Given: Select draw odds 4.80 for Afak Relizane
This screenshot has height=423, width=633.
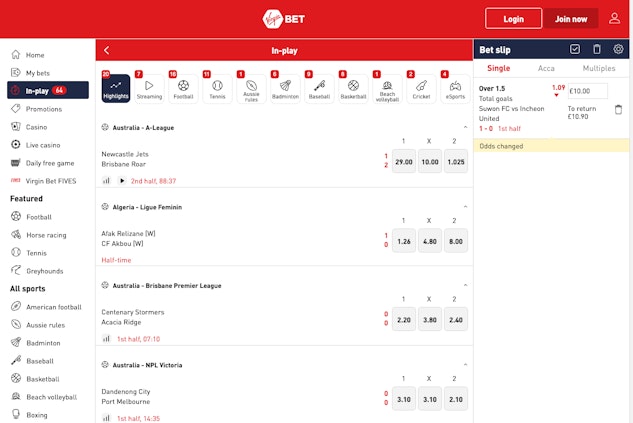Looking at the screenshot, I should tap(429, 241).
